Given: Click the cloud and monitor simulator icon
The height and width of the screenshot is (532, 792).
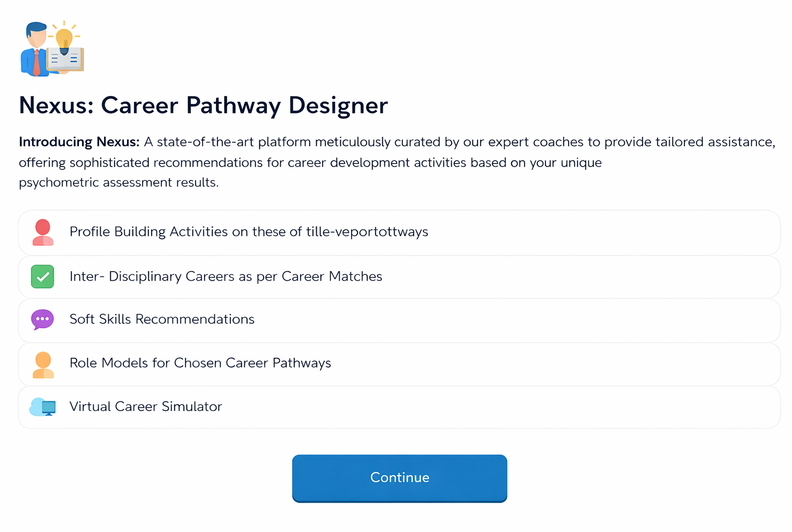Looking at the screenshot, I should [43, 407].
